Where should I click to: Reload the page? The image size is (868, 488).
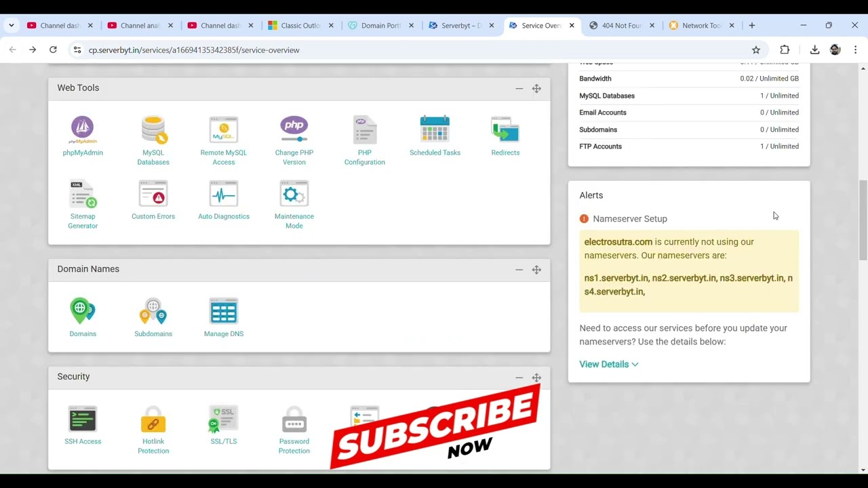tap(53, 50)
